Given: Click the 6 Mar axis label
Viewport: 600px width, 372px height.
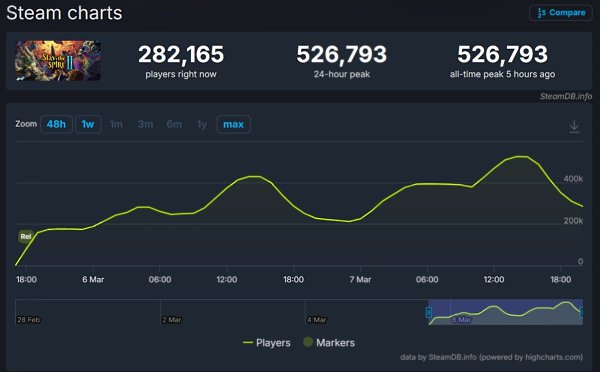Looking at the screenshot, I should [x=93, y=279].
